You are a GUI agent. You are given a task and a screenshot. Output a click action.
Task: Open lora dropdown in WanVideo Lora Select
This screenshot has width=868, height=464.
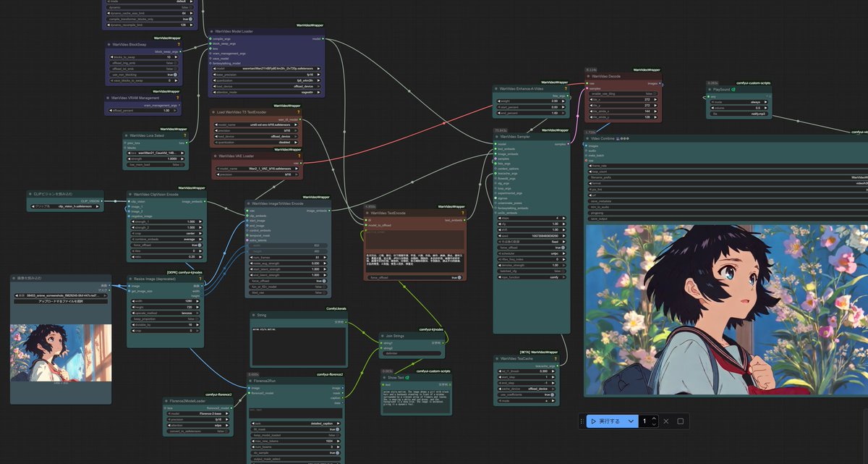(156, 153)
